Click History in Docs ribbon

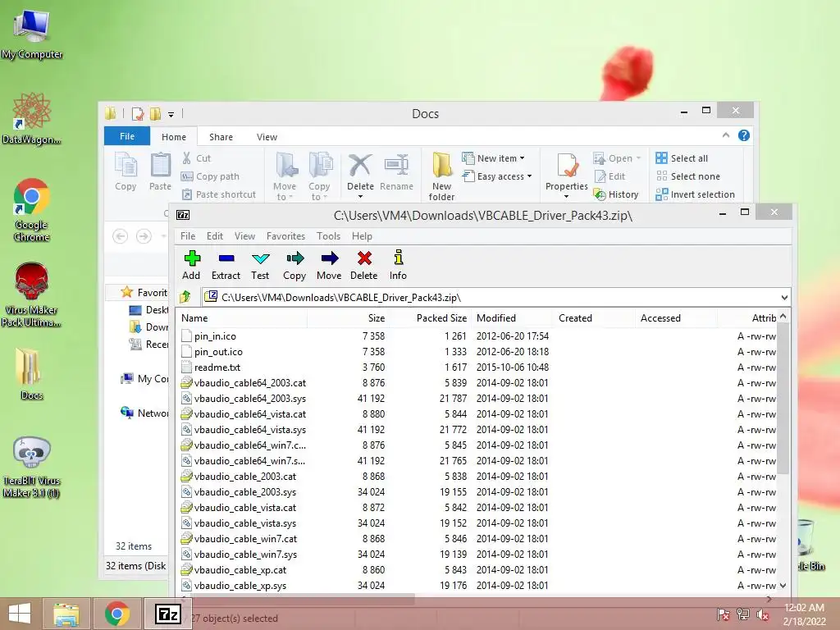point(617,194)
